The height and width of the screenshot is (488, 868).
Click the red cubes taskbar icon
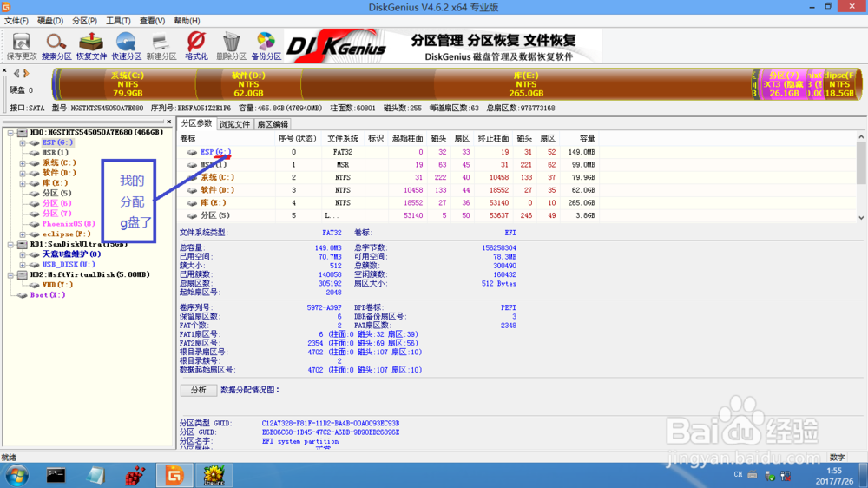pyautogui.click(x=135, y=475)
